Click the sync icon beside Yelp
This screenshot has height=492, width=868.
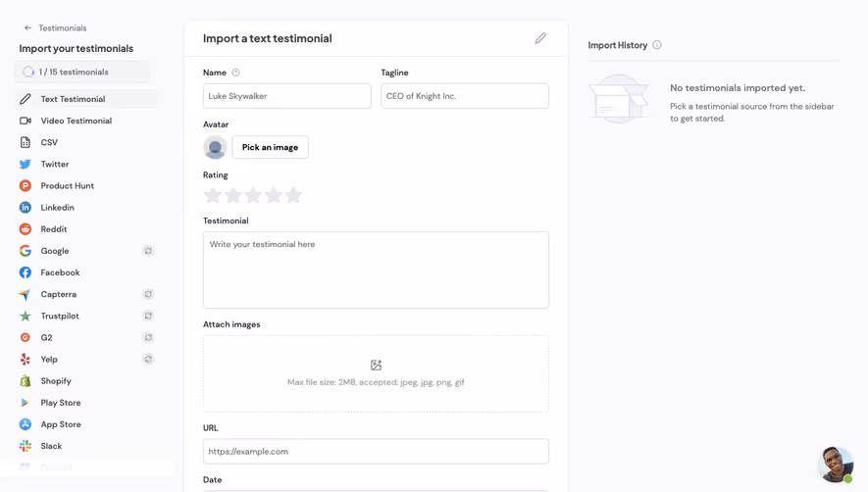pyautogui.click(x=148, y=359)
